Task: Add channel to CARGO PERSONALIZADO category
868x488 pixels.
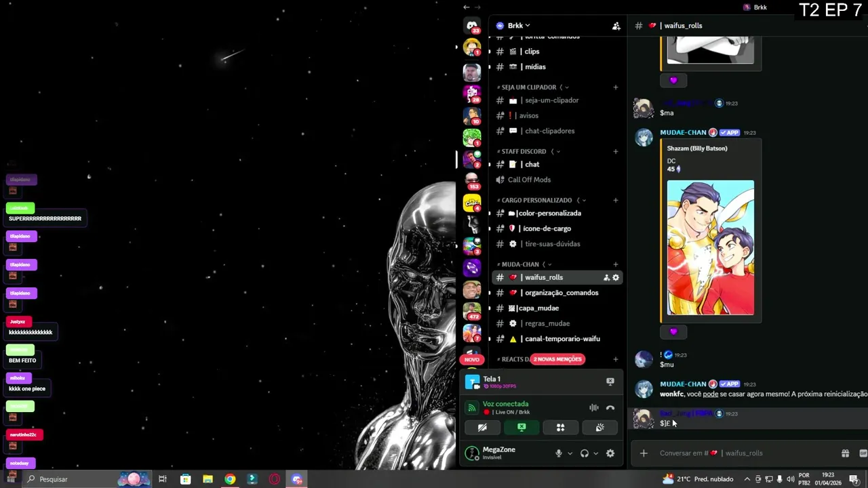Action: pos(616,200)
